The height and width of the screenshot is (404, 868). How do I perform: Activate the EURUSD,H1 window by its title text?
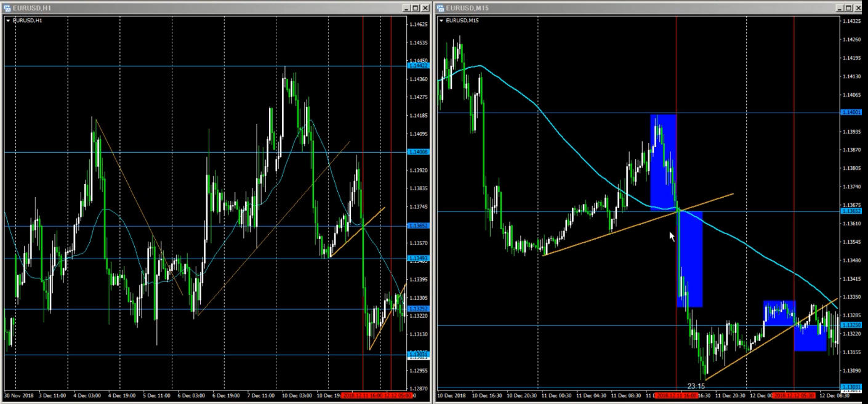33,8
